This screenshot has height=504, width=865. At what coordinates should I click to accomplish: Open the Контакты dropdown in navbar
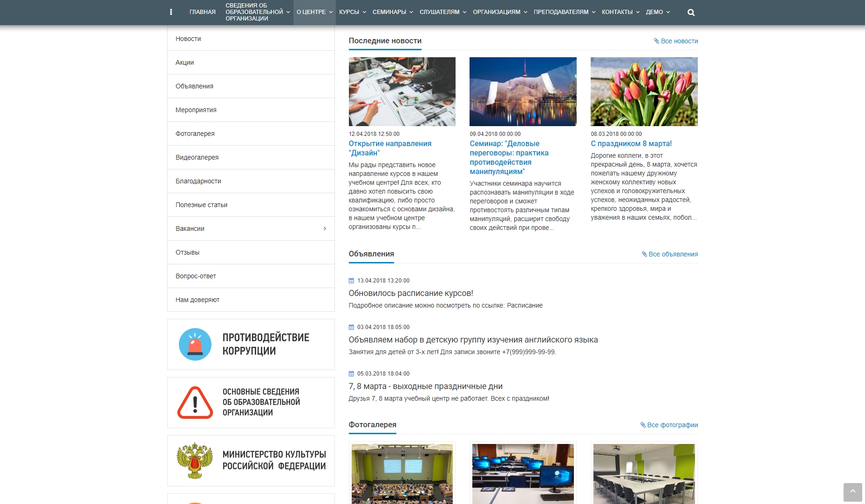click(620, 12)
